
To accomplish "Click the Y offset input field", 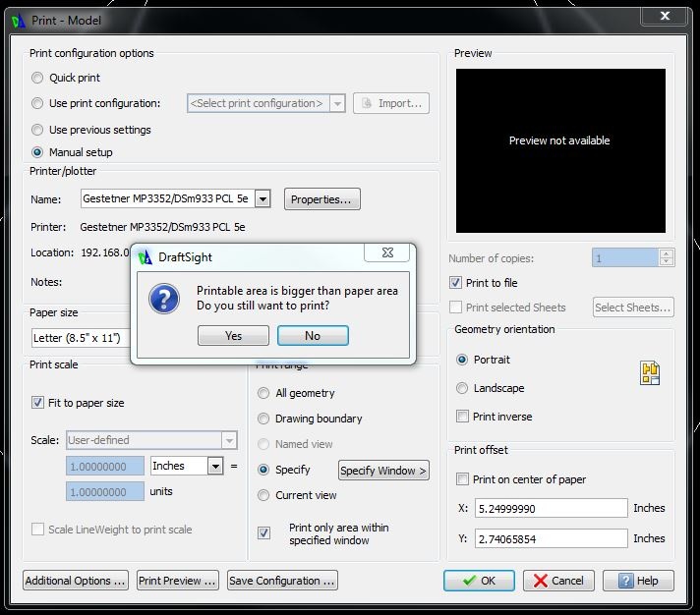I will pos(552,538).
